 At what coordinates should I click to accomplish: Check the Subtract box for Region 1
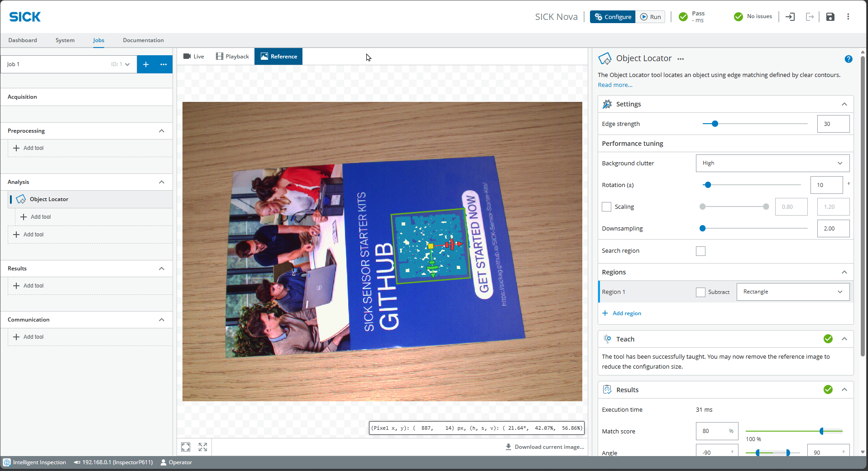click(700, 292)
